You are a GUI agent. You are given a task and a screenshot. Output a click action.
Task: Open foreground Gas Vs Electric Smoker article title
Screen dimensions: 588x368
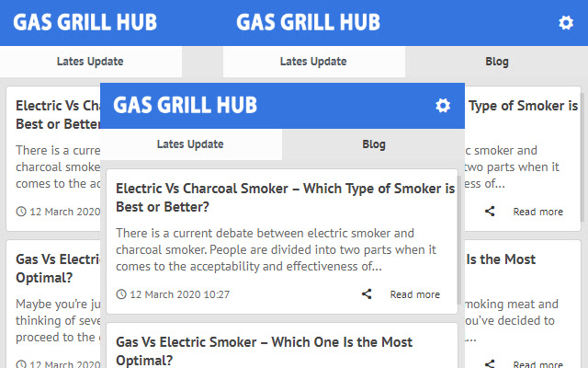click(x=264, y=351)
